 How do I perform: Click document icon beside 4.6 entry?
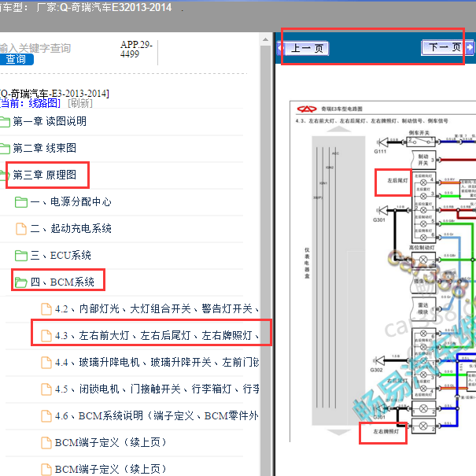pos(46,416)
